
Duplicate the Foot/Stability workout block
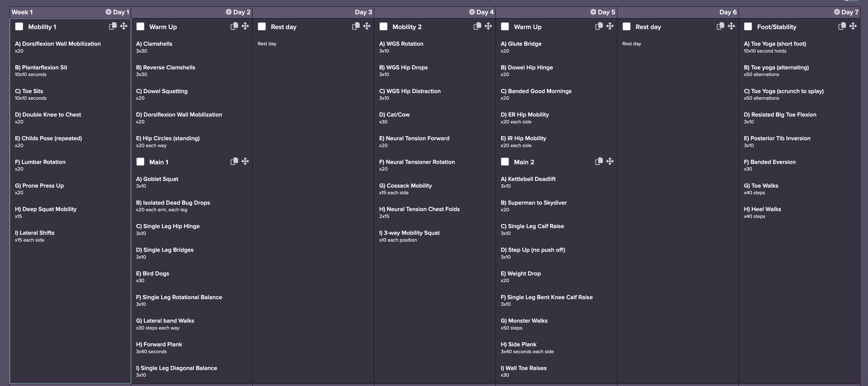842,26
